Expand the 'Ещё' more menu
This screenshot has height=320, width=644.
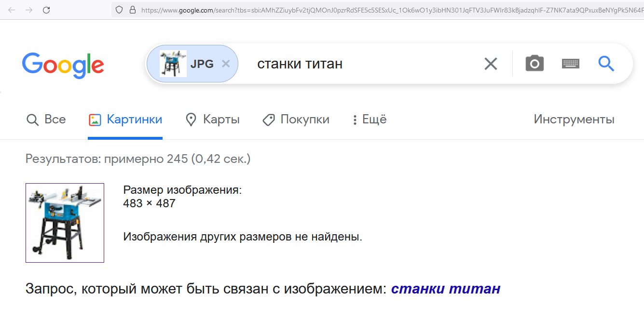(x=370, y=120)
